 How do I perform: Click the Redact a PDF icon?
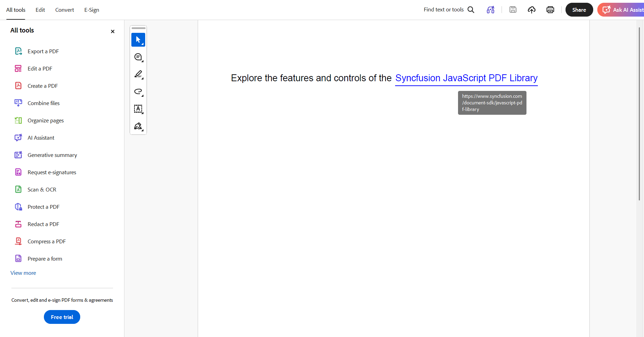tap(18, 224)
